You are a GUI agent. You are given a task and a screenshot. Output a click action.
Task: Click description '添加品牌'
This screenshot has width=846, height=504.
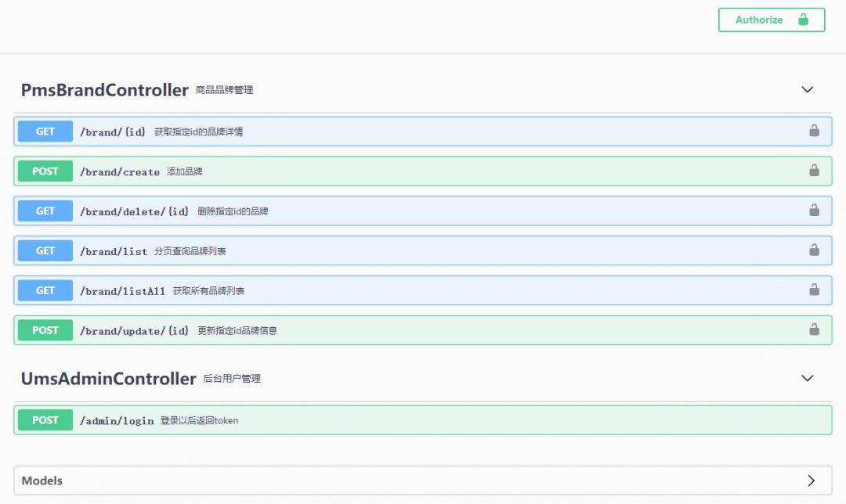pyautogui.click(x=185, y=171)
